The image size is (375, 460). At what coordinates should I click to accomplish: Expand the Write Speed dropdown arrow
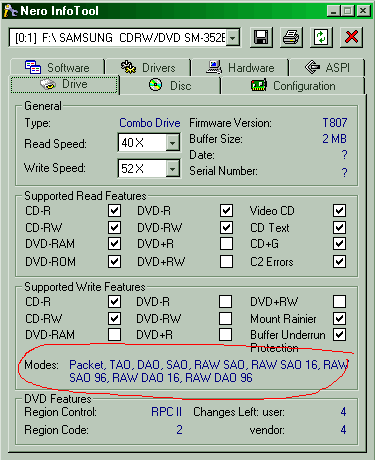172,169
